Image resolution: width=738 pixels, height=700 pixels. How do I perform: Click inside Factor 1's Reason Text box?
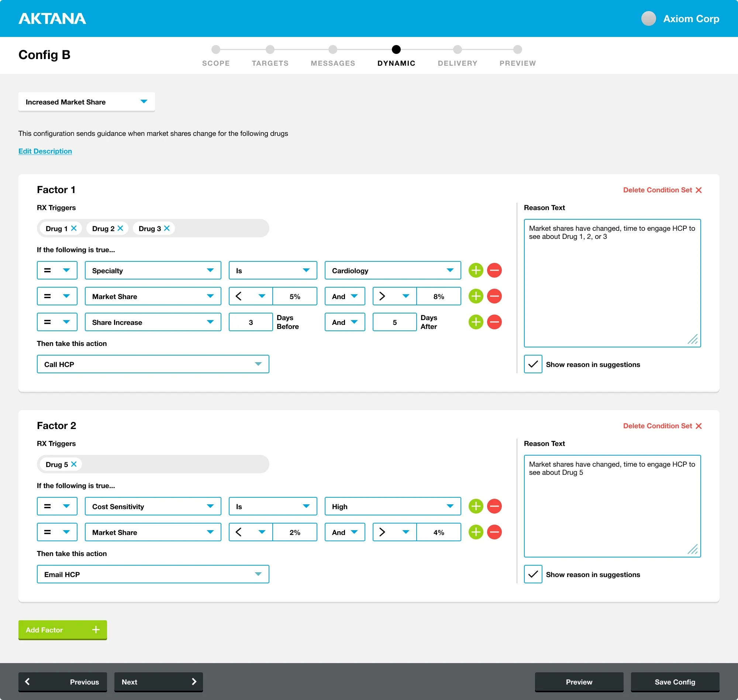[612, 282]
